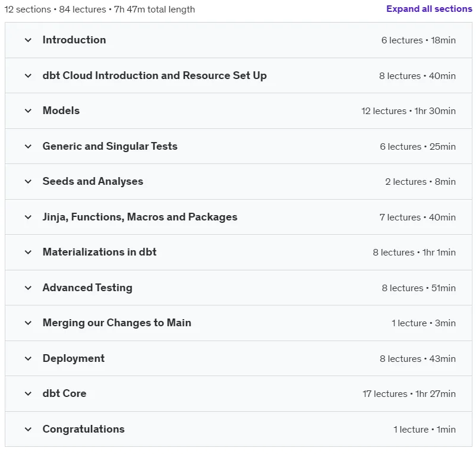Click the '17 lectures • 1hr 27min' text
The width and height of the screenshot is (476, 454).
pos(409,393)
